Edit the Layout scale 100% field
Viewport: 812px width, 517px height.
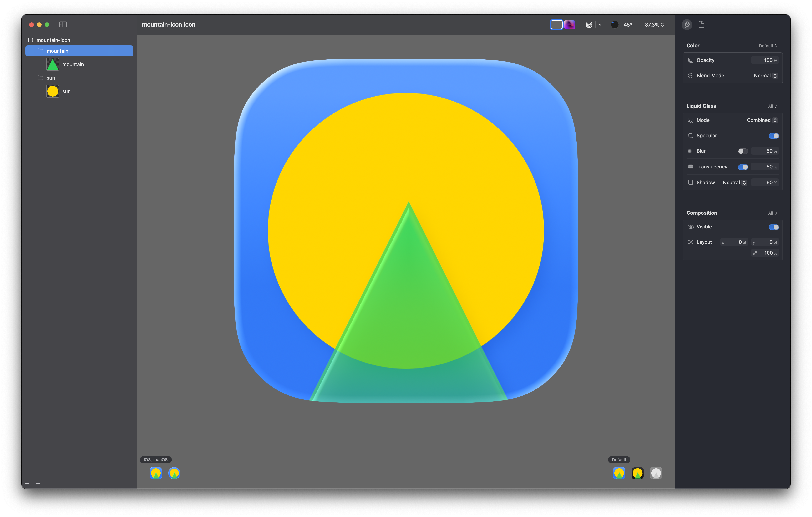[x=765, y=253]
